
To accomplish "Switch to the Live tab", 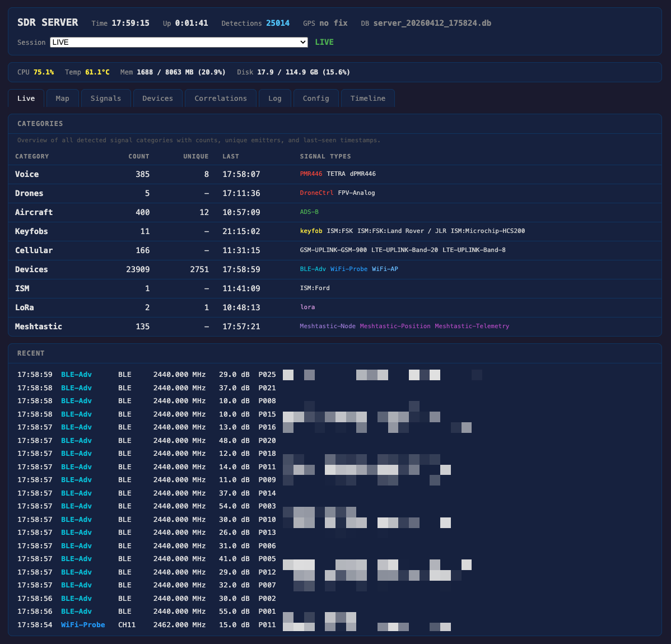I will pyautogui.click(x=26, y=99).
